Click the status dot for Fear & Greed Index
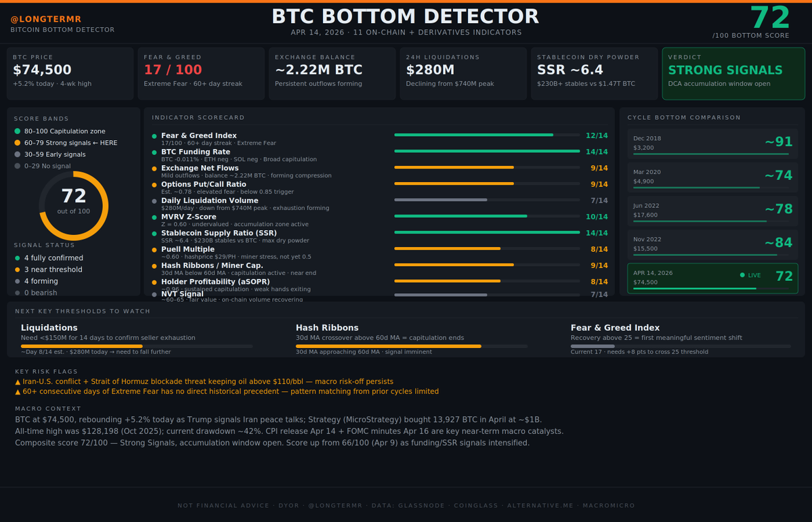 coord(154,137)
